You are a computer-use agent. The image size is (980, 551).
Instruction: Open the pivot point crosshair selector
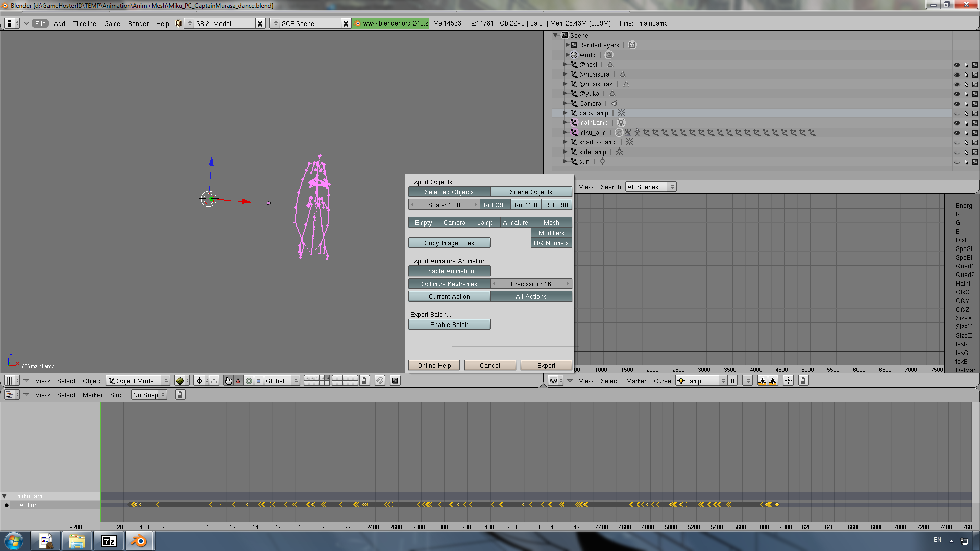pyautogui.click(x=201, y=381)
